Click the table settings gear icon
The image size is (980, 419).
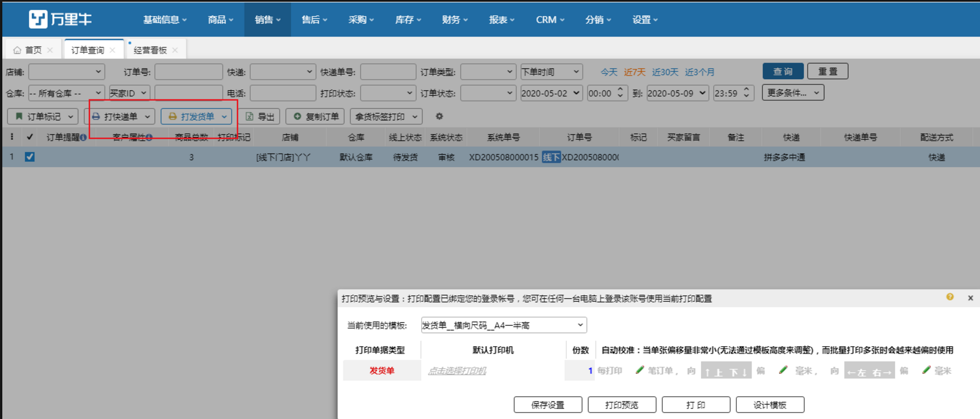[439, 116]
